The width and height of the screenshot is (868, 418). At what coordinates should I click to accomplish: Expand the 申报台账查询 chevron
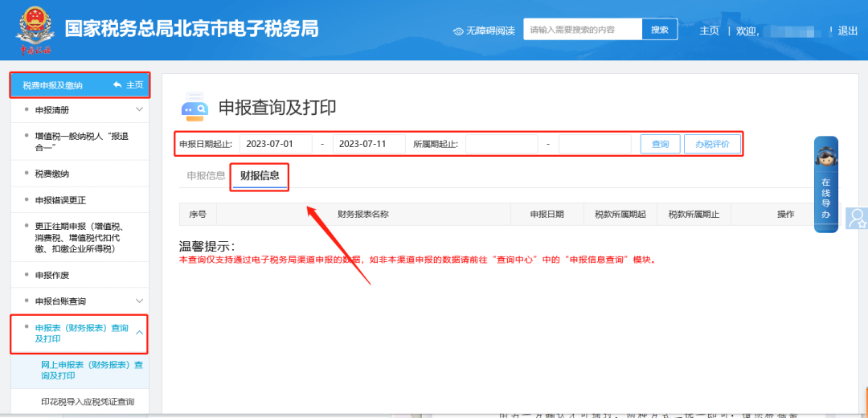140,301
